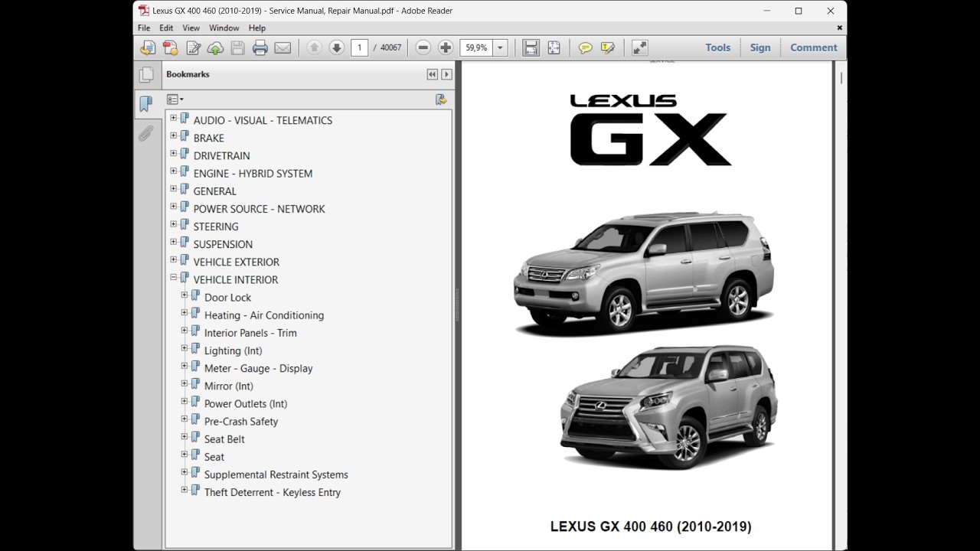Switch to Read Mode with the arrows icon
The height and width of the screenshot is (551, 980).
pos(640,47)
